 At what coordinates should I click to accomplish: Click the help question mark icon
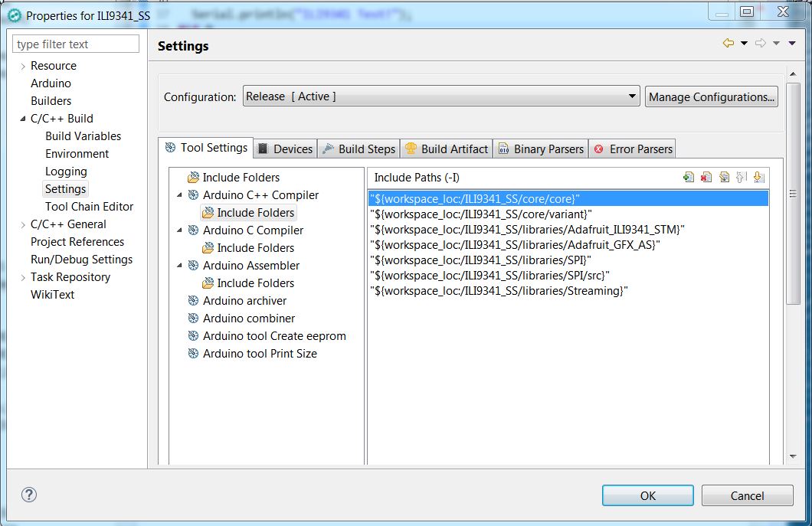(x=31, y=495)
